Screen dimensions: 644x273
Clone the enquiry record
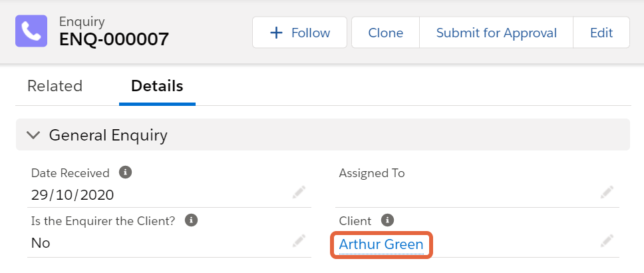(386, 33)
